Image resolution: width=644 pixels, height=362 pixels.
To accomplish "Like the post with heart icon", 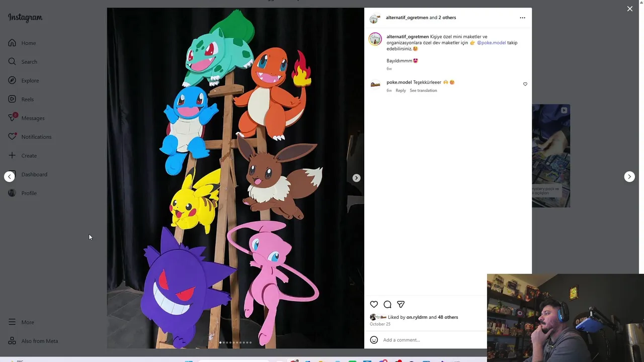I will 374,304.
